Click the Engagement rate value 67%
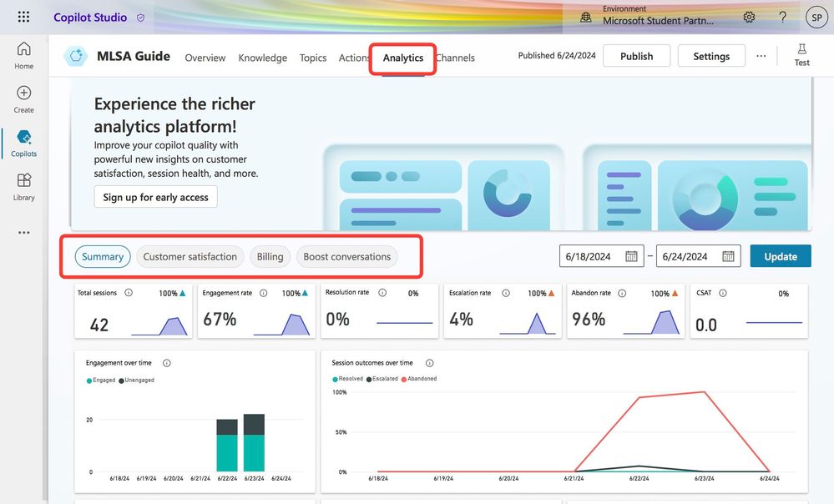This screenshot has width=834, height=504. (220, 319)
